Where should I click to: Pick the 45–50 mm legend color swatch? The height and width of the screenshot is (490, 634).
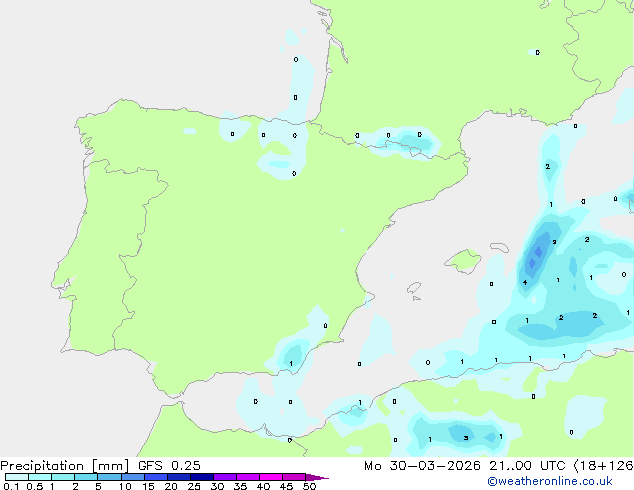coord(294,477)
